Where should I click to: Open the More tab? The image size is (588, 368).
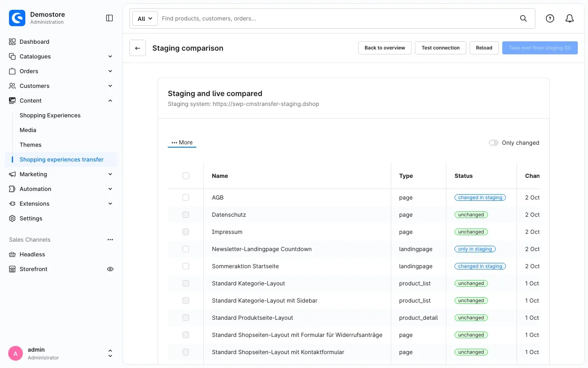tap(182, 142)
